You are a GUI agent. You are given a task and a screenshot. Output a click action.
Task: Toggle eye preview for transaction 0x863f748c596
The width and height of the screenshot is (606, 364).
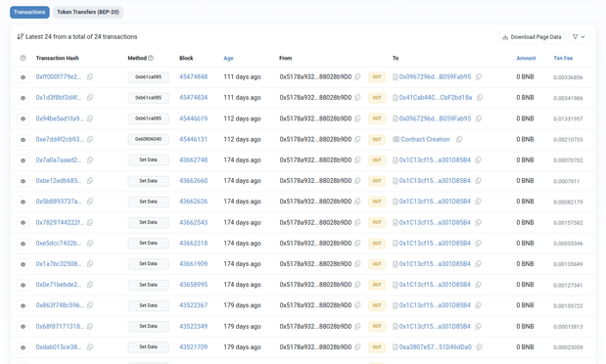(23, 305)
